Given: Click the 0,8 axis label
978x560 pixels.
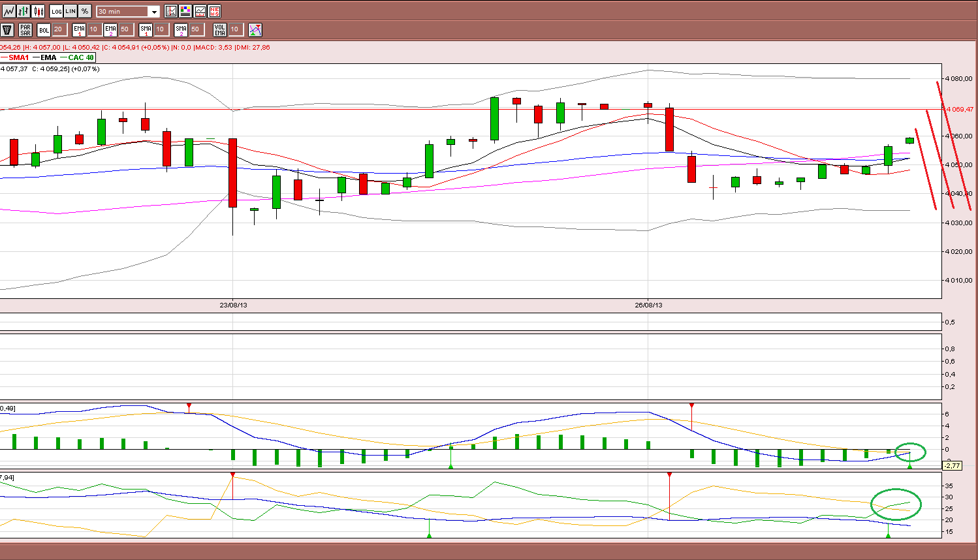Looking at the screenshot, I should point(951,349).
